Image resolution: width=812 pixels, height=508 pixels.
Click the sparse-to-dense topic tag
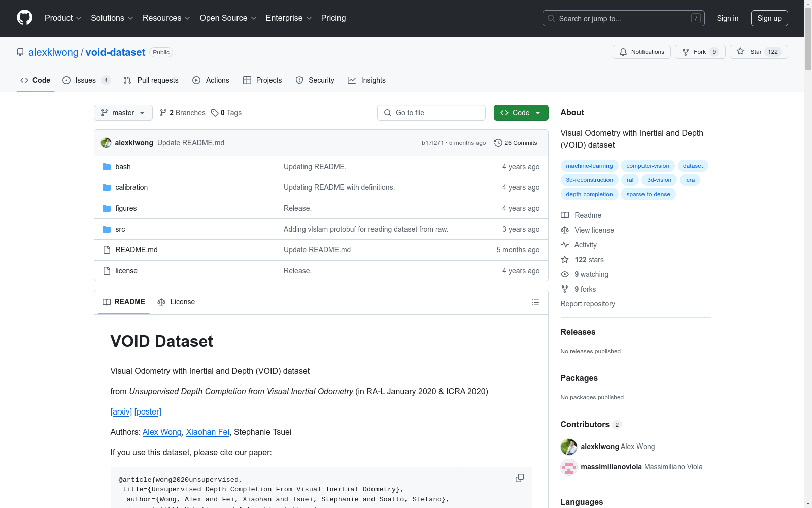648,194
